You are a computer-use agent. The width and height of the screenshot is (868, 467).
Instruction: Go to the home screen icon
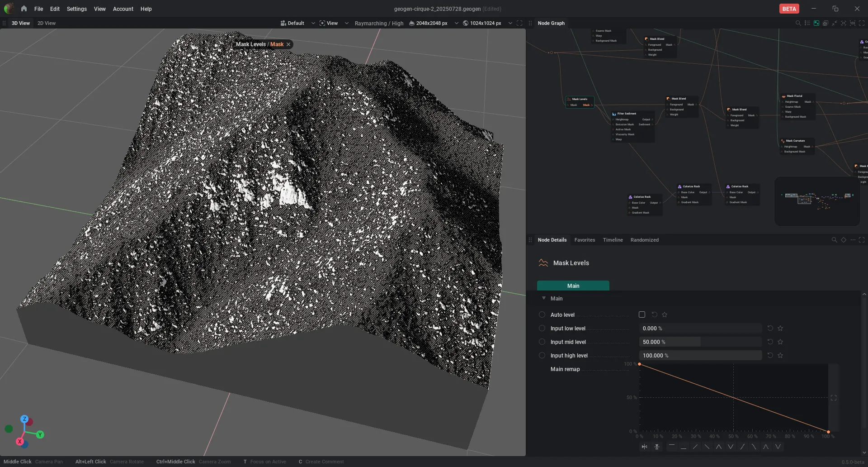tap(24, 9)
